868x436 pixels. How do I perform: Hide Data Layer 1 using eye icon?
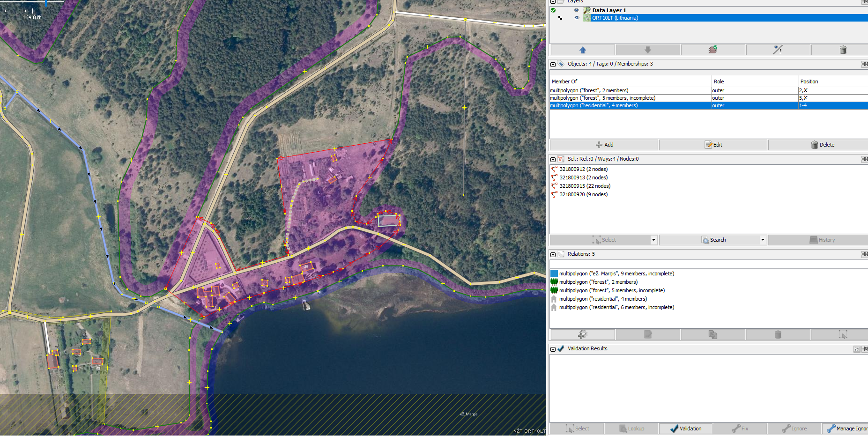(x=577, y=10)
